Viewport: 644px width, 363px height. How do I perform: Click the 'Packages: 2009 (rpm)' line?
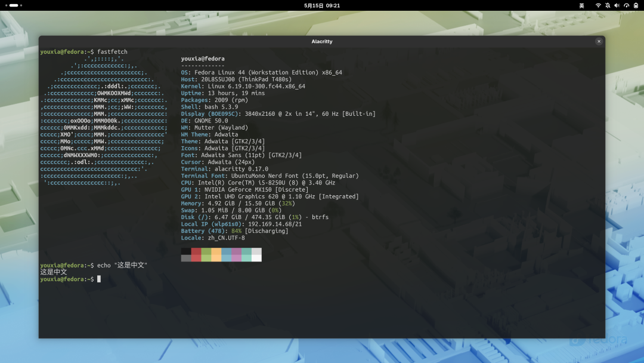pyautogui.click(x=215, y=100)
